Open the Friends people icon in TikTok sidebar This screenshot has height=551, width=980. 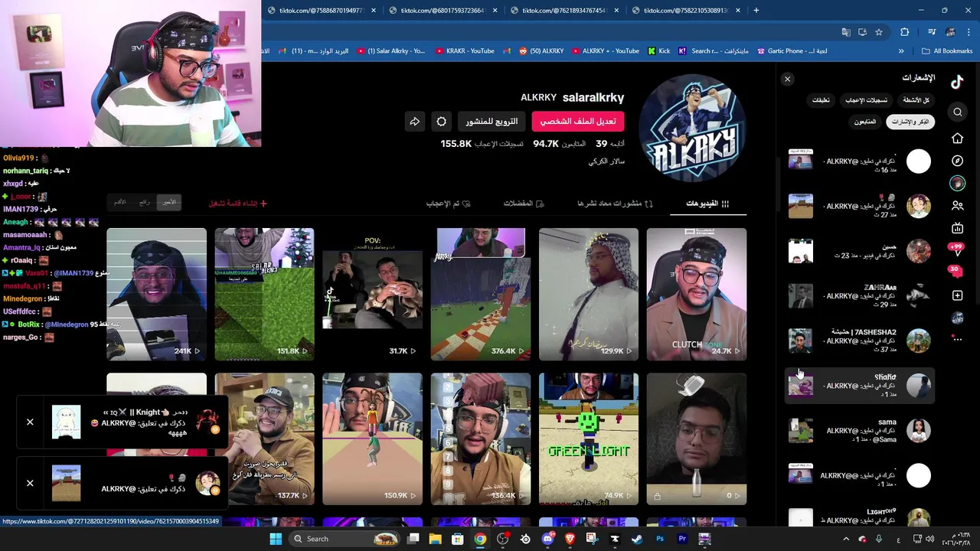(957, 206)
